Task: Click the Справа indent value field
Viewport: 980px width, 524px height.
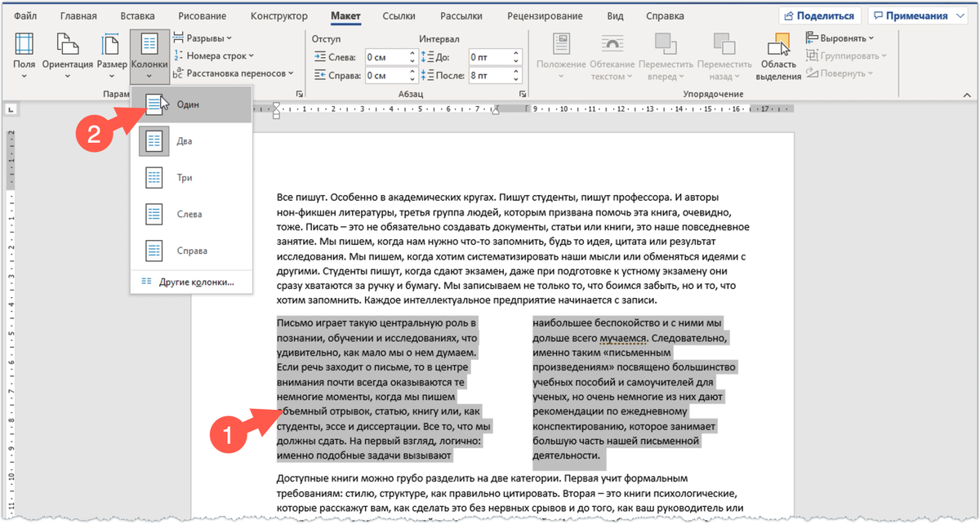Action: (386, 76)
